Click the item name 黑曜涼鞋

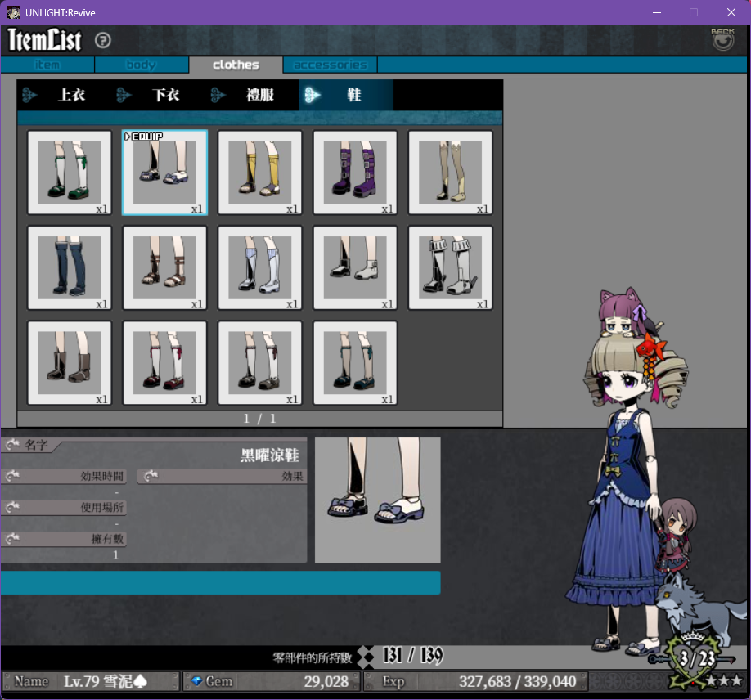click(270, 455)
